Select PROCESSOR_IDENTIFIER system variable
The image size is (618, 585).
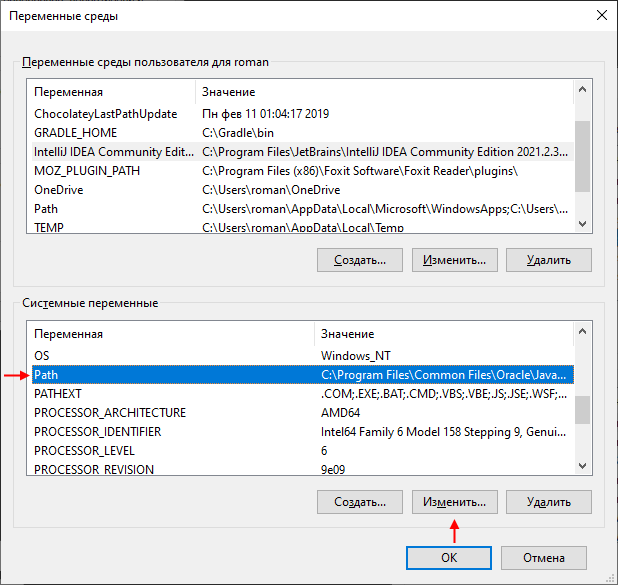tap(303, 432)
